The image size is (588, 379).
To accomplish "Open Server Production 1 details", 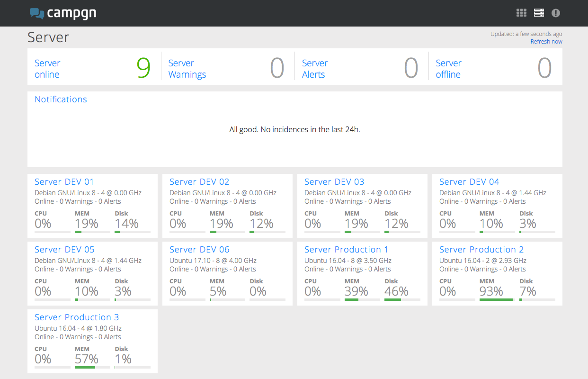I will (346, 250).
